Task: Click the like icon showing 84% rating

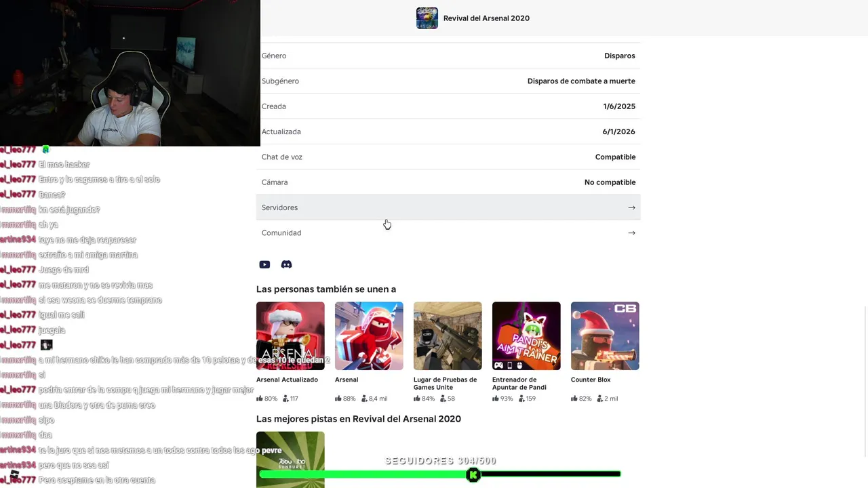Action: [417, 399]
